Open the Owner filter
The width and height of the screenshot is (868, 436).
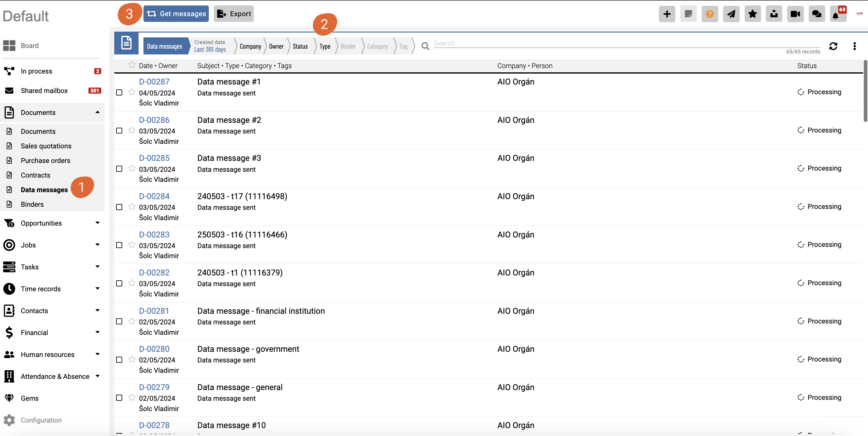tap(276, 46)
